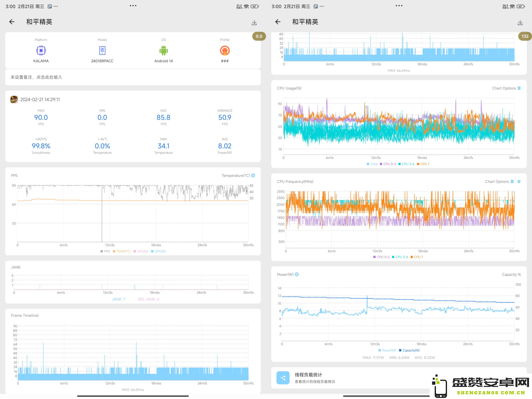
Task: Tap the battery icon in right status bar
Action: tap(521, 7)
